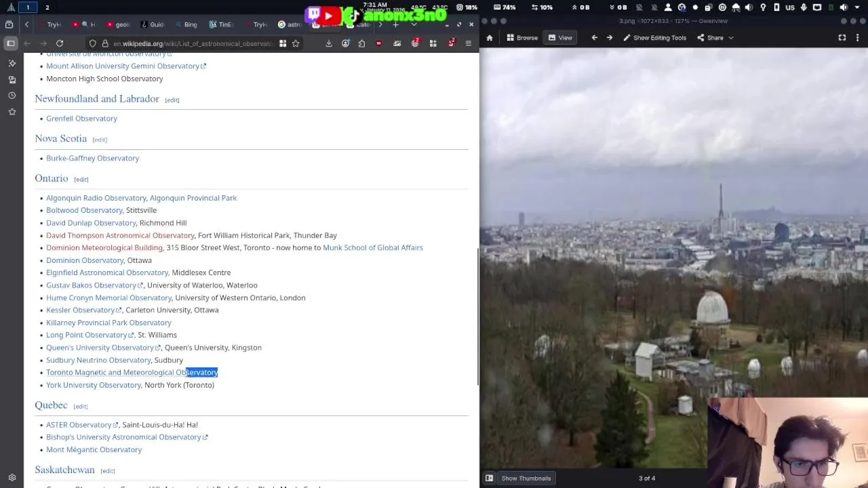Click the US keyboard layout indicator
Viewport: 868px width, 488px height.
tap(790, 7)
